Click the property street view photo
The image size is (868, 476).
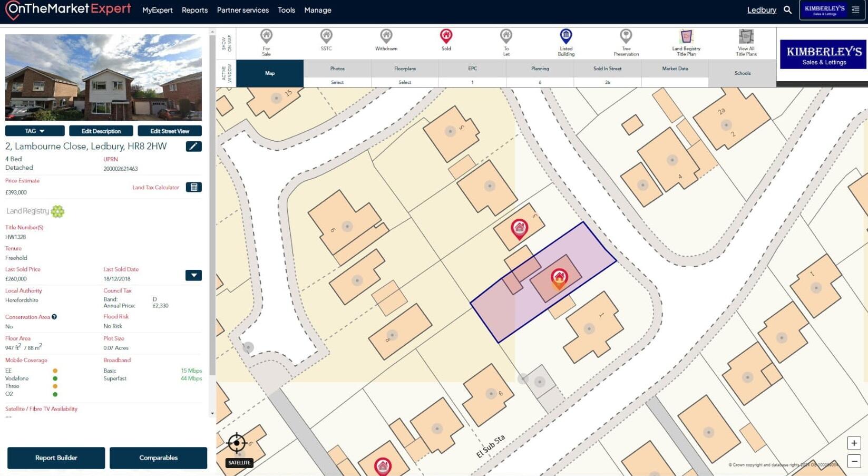point(103,77)
